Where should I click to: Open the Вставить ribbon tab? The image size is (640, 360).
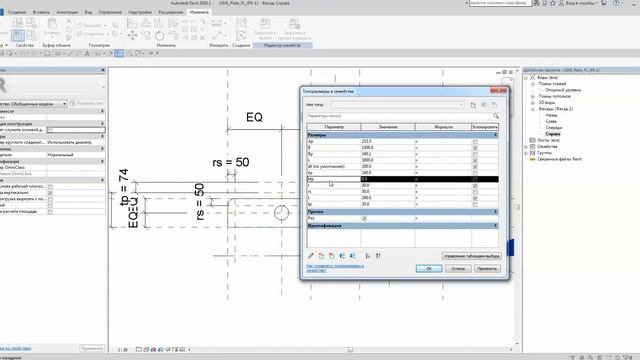click(x=41, y=12)
